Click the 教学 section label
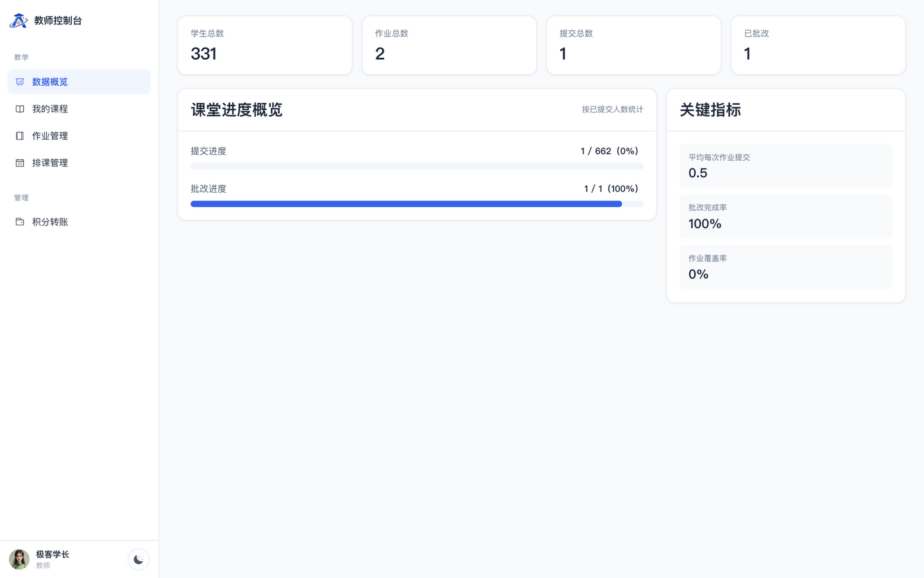Viewport: 924px width, 578px height. (21, 58)
